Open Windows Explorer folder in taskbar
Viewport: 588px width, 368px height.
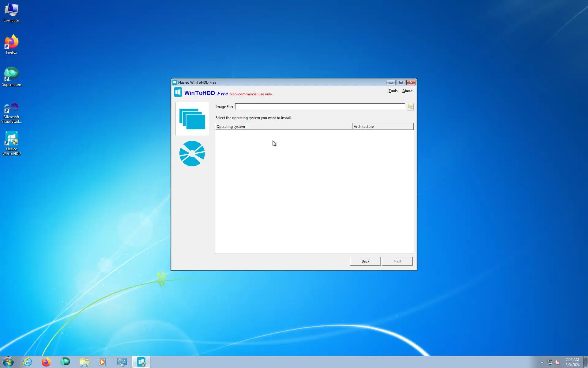pyautogui.click(x=84, y=362)
